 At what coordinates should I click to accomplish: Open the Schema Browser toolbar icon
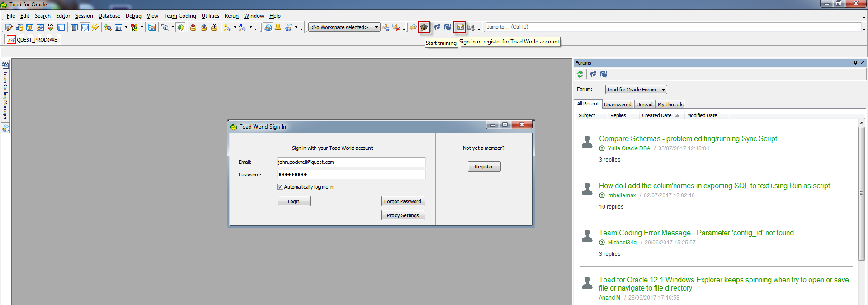pos(19,27)
